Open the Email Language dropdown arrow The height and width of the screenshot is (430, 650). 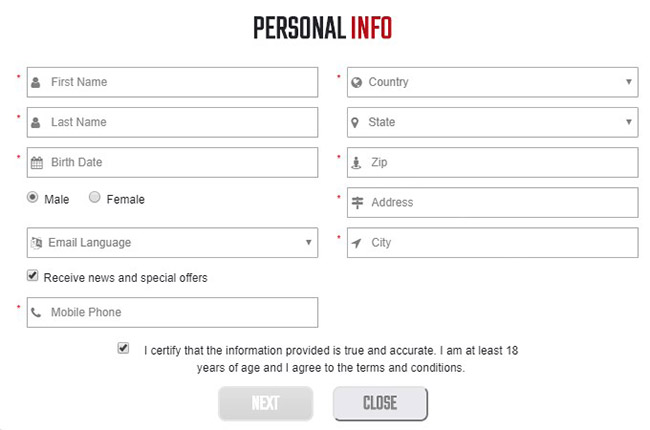coord(309,242)
